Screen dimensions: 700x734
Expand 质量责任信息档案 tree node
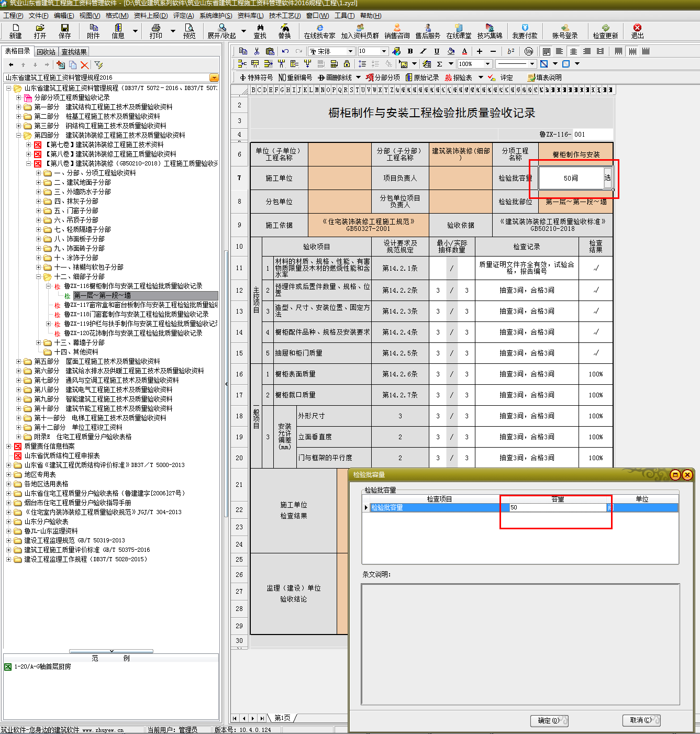coord(8,446)
